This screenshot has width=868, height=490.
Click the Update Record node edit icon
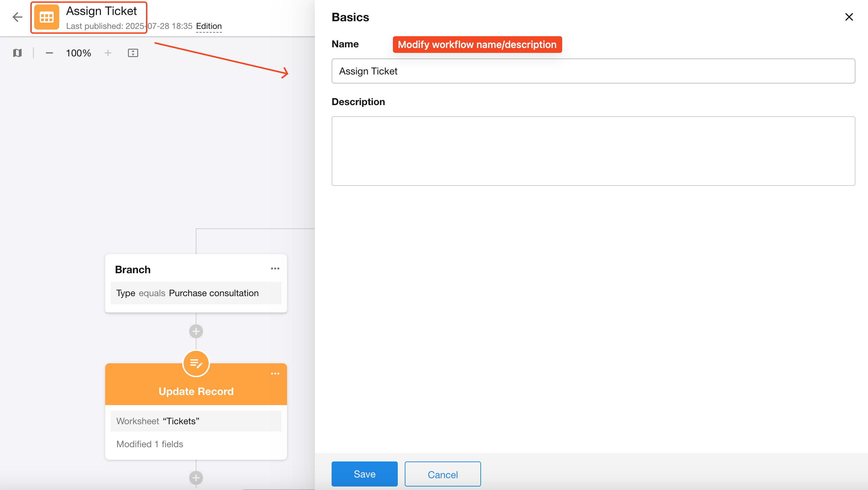196,364
